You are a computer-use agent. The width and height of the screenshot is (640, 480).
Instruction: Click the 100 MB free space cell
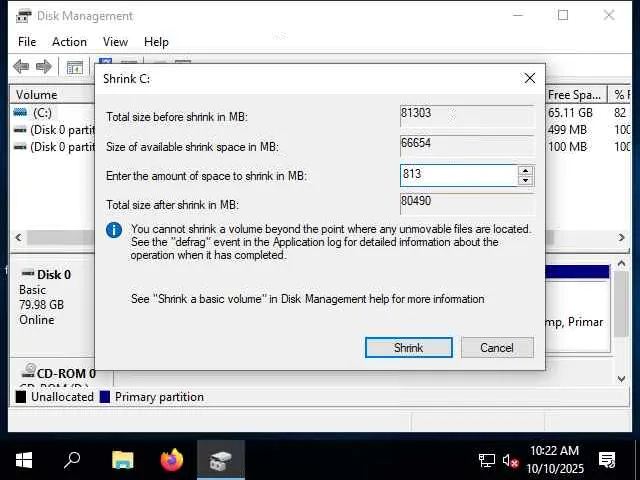click(567, 147)
